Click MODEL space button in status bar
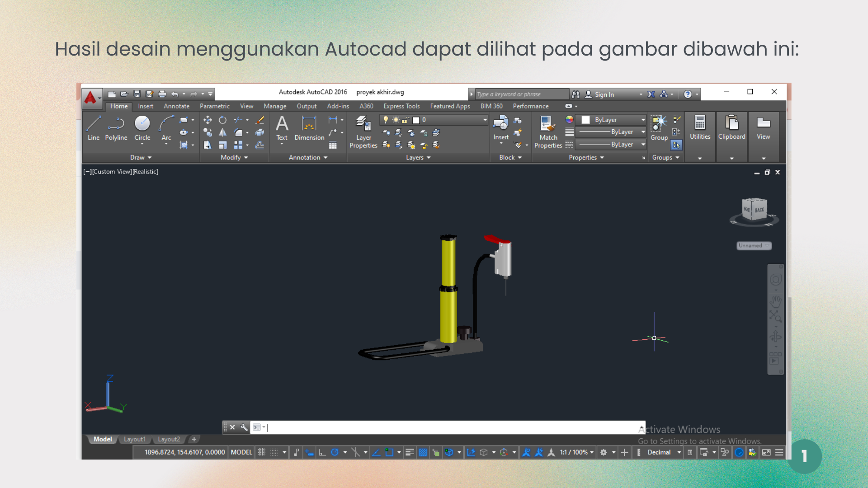The image size is (868, 488). 241,452
